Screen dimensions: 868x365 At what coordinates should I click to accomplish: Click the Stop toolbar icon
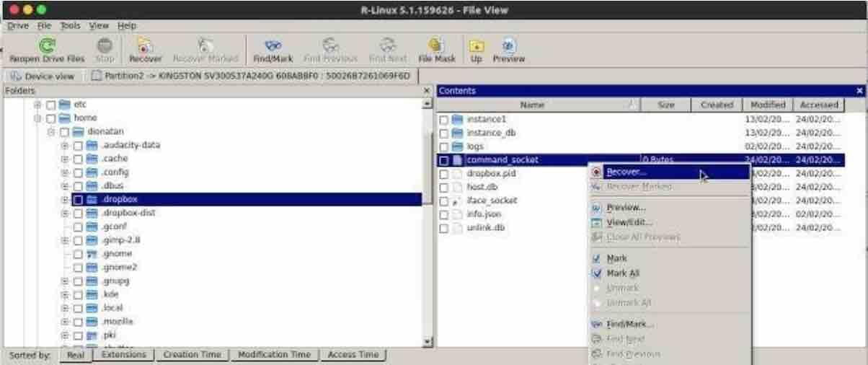pos(105,46)
